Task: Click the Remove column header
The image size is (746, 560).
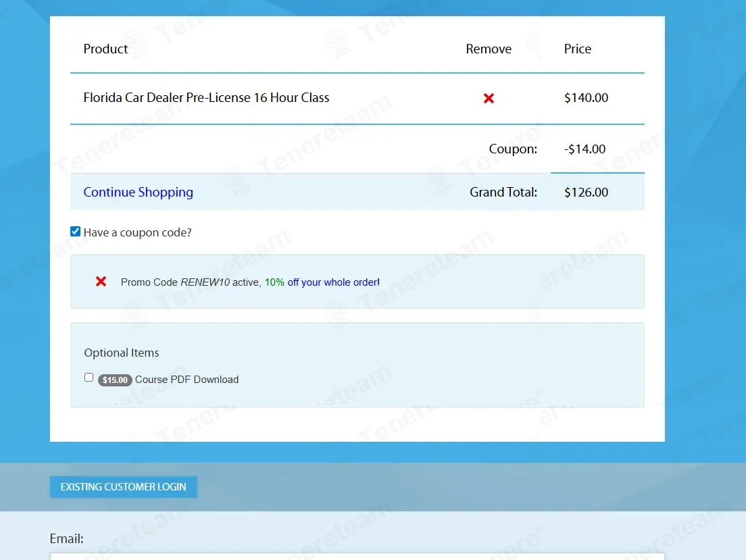Action: point(489,49)
